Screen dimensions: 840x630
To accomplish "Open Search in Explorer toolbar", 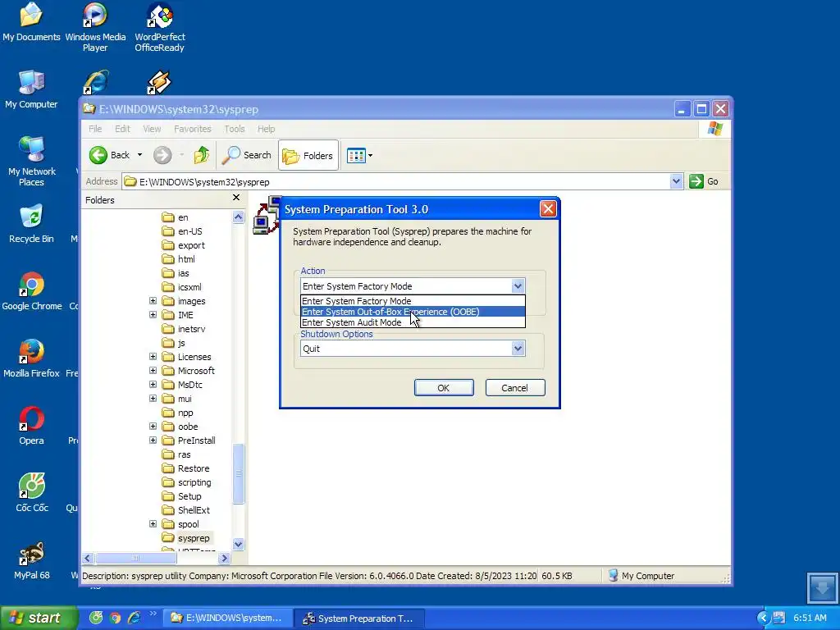I will tap(246, 155).
